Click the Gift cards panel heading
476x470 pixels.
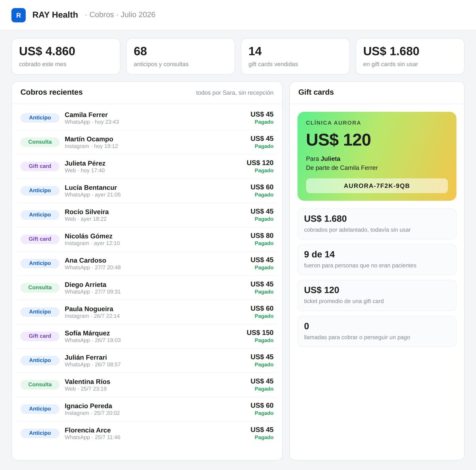[316, 92]
